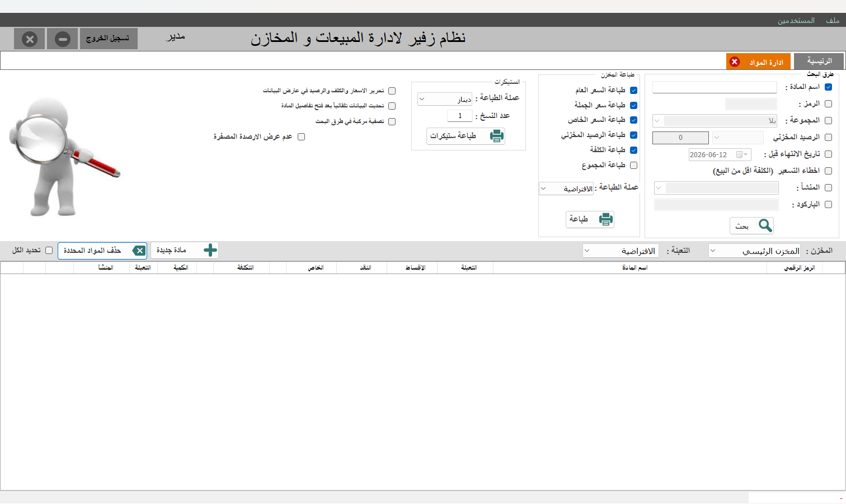Click the magnifier icon on the بحث button
Viewport: 846px width, 504px height.
pyautogui.click(x=765, y=225)
